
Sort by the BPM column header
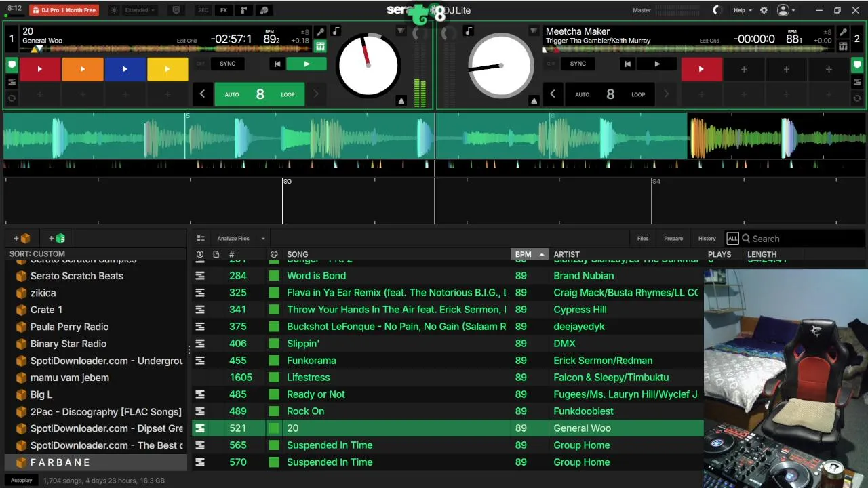pos(529,254)
